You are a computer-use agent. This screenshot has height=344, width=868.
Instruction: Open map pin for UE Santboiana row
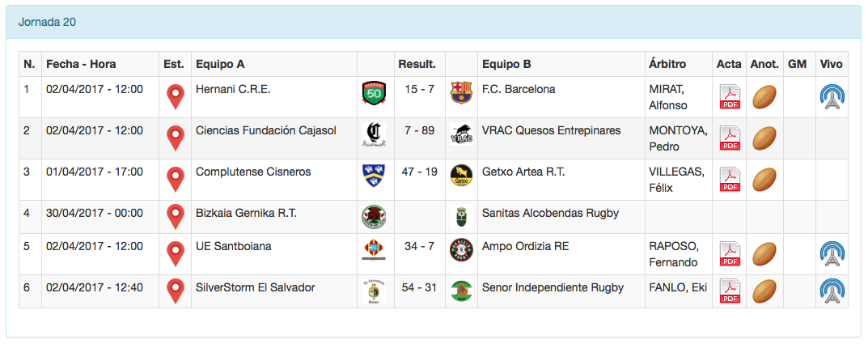pos(175,254)
